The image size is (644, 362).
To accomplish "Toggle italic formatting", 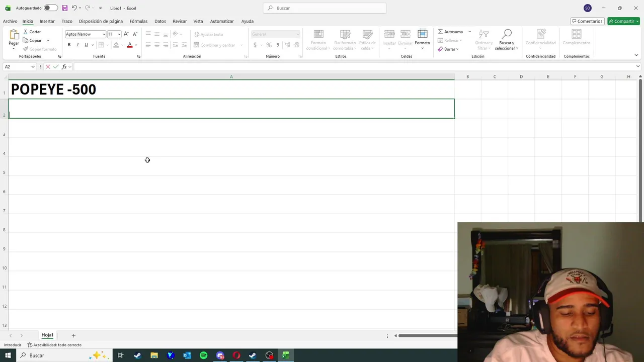I will (x=77, y=45).
